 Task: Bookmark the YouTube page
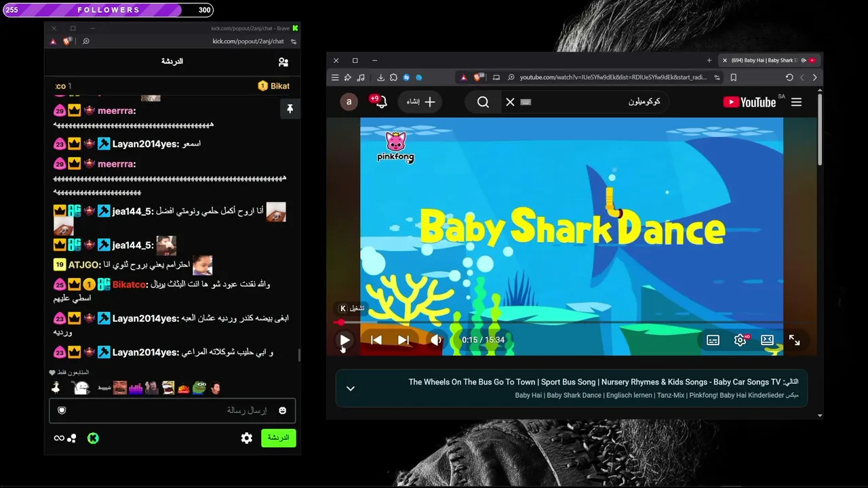pyautogui.click(x=733, y=77)
